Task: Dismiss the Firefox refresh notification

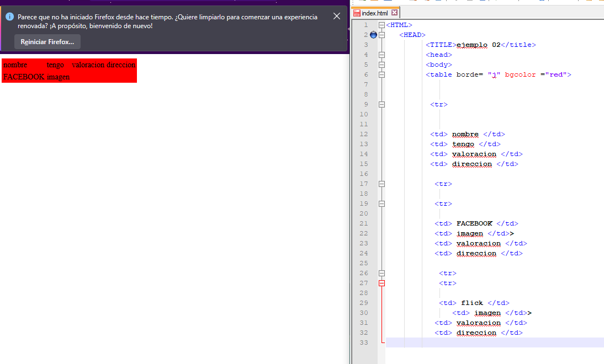Action: pos(337,17)
